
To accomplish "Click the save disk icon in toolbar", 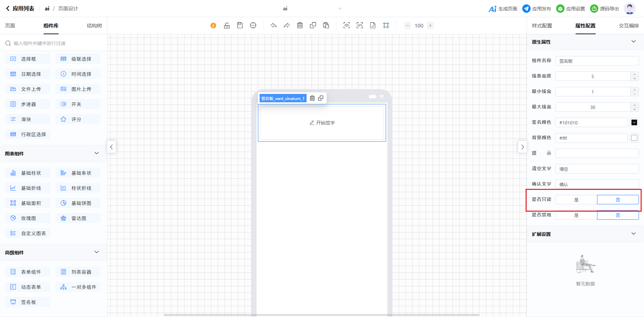I will [x=240, y=25].
